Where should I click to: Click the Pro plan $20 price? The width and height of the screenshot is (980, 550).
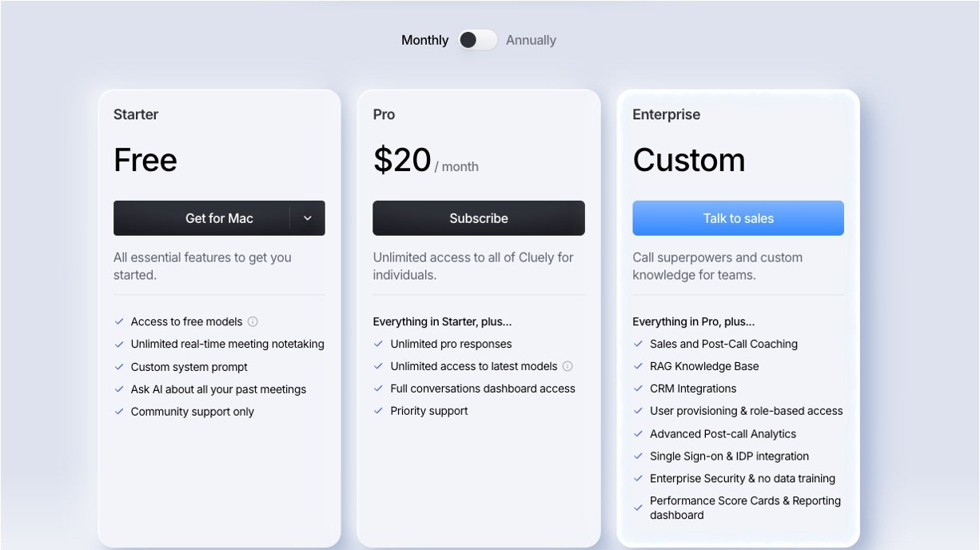click(x=402, y=160)
